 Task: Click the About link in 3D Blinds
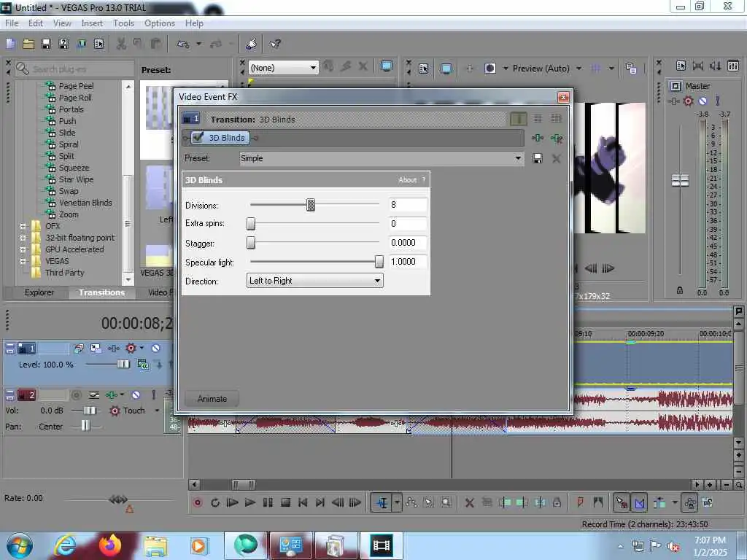(x=407, y=180)
